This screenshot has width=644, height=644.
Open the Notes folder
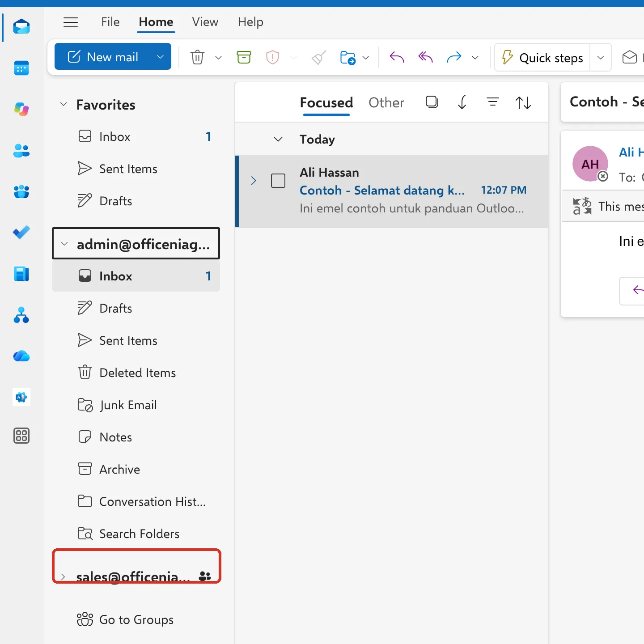pyautogui.click(x=136, y=437)
